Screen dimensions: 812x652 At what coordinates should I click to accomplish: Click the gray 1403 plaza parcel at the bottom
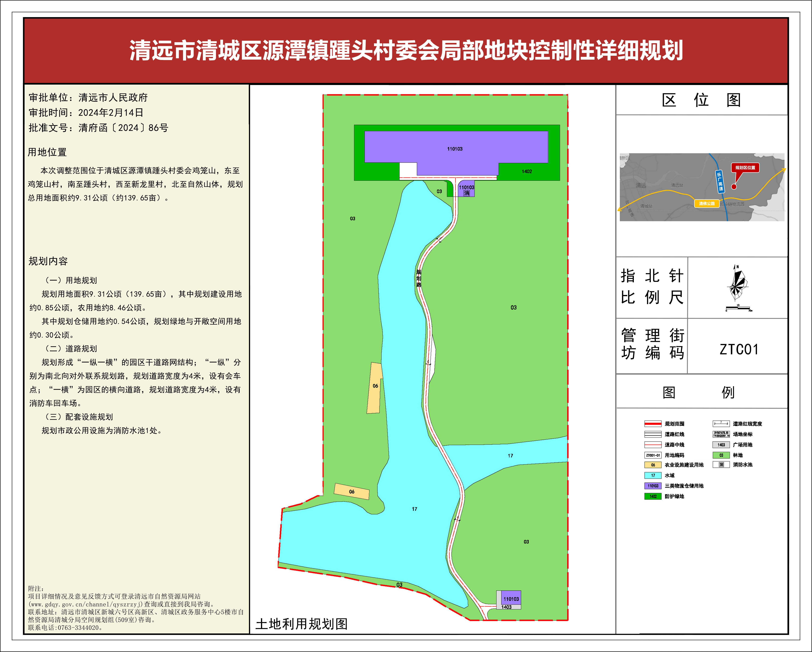click(x=508, y=607)
